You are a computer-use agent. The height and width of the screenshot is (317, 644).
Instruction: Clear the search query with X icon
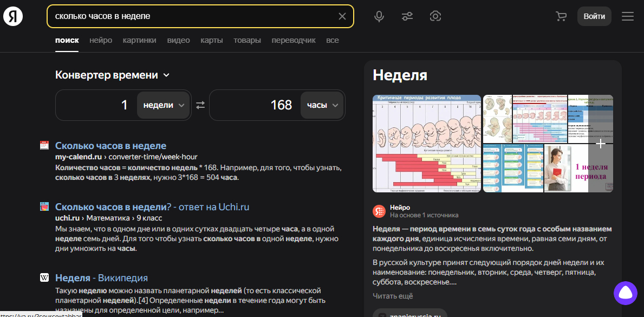pyautogui.click(x=342, y=16)
